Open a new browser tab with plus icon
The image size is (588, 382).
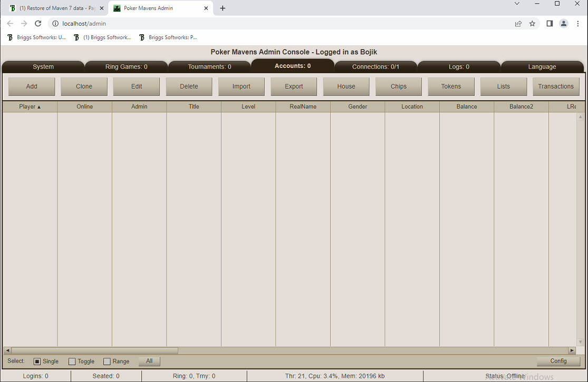[x=223, y=8]
